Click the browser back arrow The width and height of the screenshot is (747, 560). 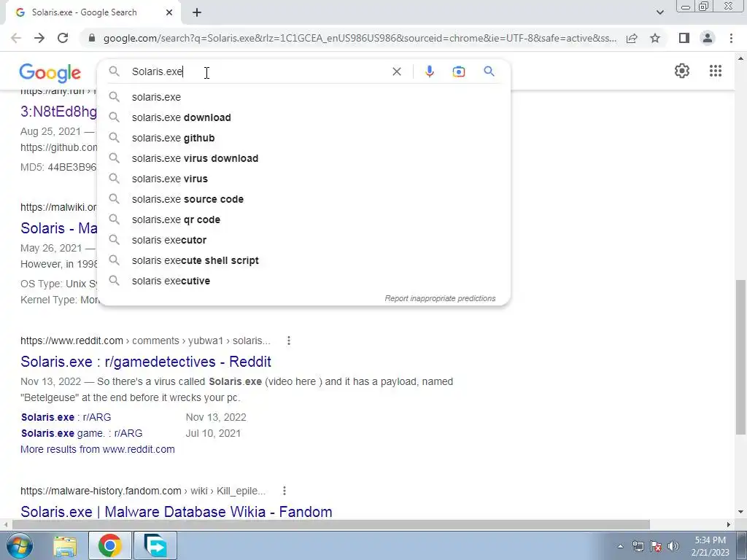(16, 38)
